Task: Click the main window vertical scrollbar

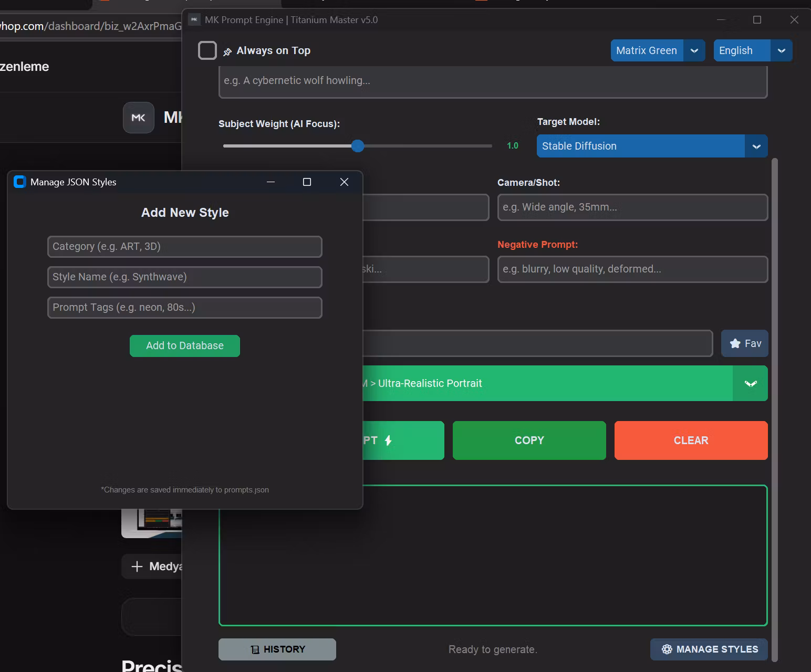Action: [x=775, y=409]
